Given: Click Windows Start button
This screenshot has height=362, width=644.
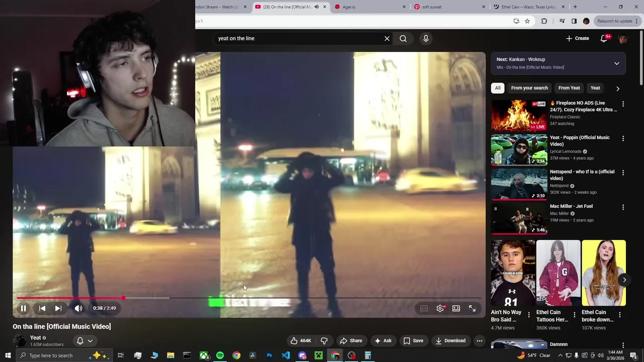Looking at the screenshot, I should (x=8, y=355).
